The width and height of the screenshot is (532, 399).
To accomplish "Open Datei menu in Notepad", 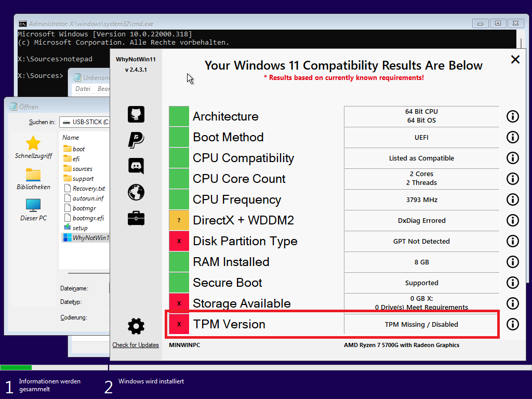I will [83, 88].
